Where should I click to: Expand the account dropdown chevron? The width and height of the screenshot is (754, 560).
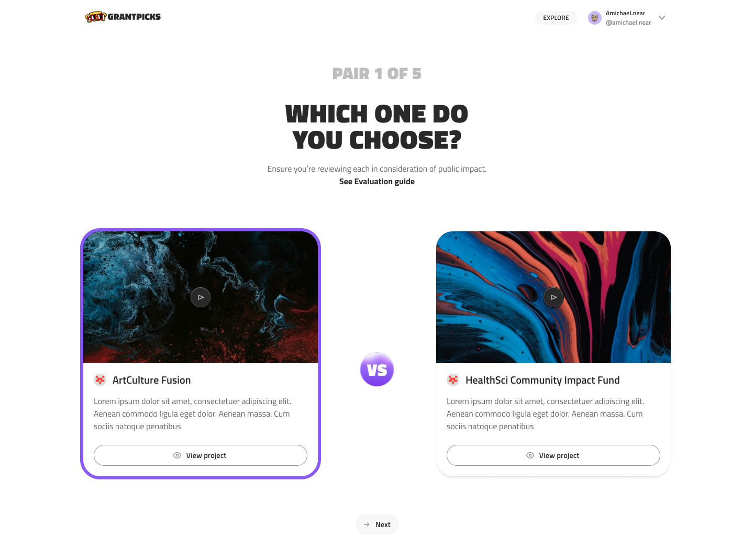tap(662, 18)
